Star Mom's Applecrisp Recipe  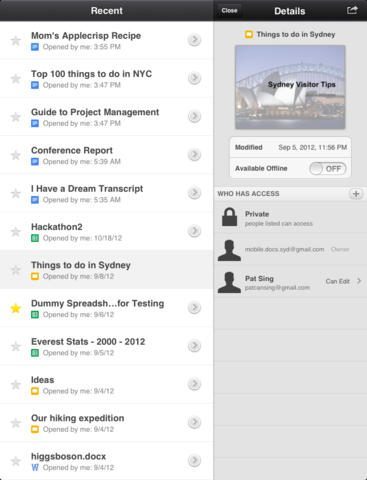pos(16,41)
